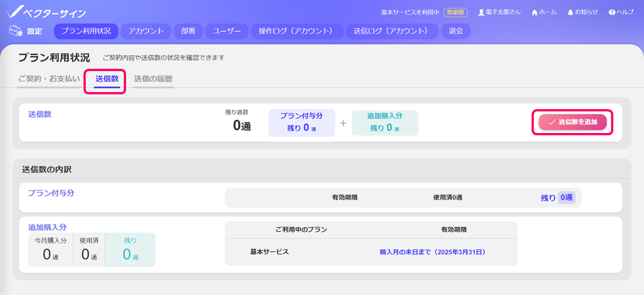Click the ヘルプ question mark icon
This screenshot has width=644, height=295.
tap(612, 13)
